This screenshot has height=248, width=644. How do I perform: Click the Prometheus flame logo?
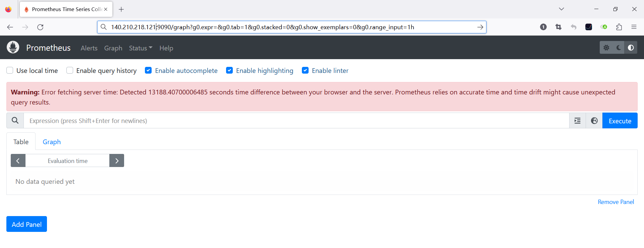(x=13, y=47)
